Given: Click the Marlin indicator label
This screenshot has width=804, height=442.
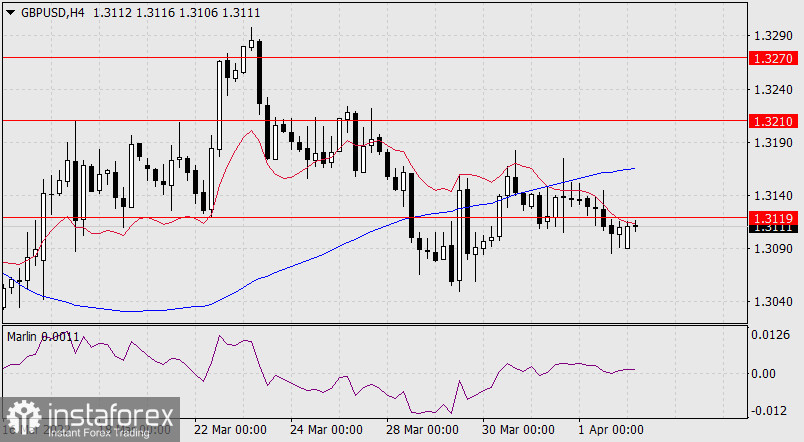Looking at the screenshot, I should click(40, 336).
